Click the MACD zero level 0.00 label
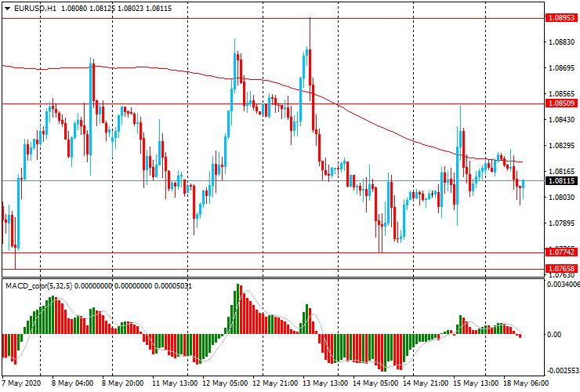The width and height of the screenshot is (580, 392). coord(554,335)
